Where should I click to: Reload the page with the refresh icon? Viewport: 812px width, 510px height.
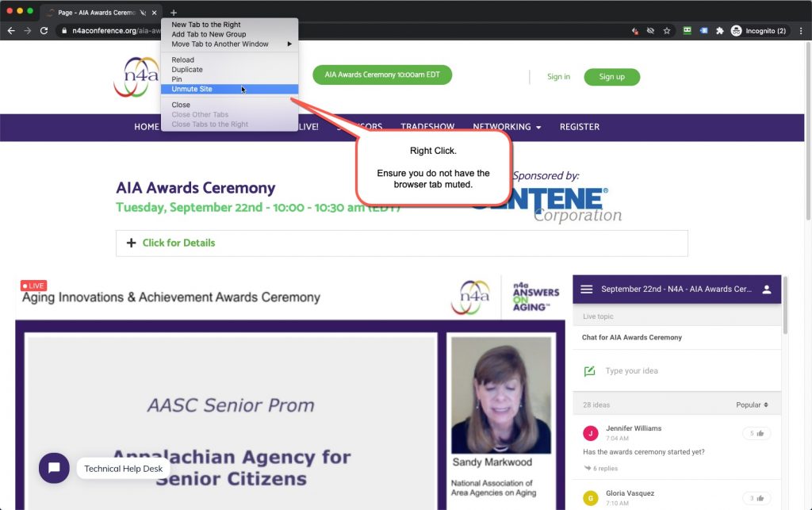[44, 31]
